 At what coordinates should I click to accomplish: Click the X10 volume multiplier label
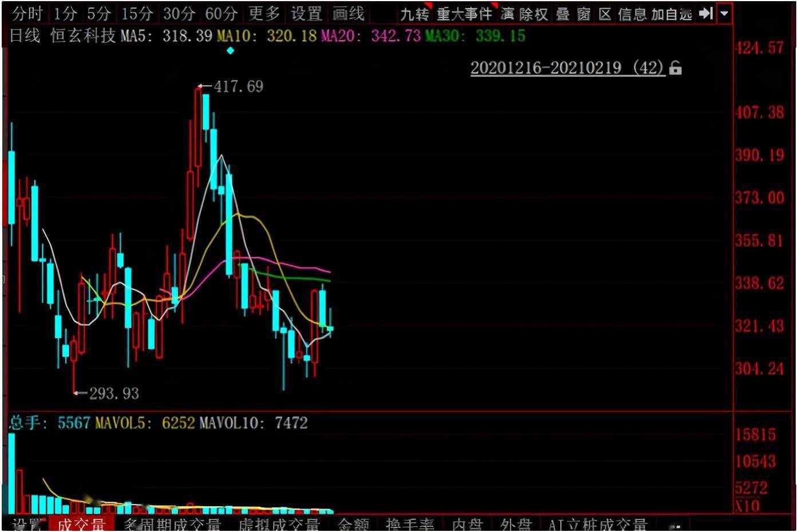pyautogui.click(x=747, y=506)
